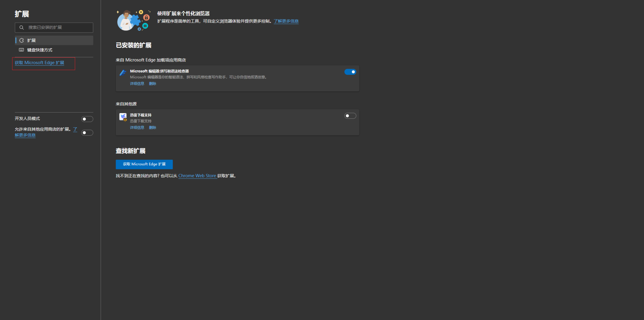Click the 迅雷下载支持 extension title text
This screenshot has height=320, width=644.
pos(141,115)
